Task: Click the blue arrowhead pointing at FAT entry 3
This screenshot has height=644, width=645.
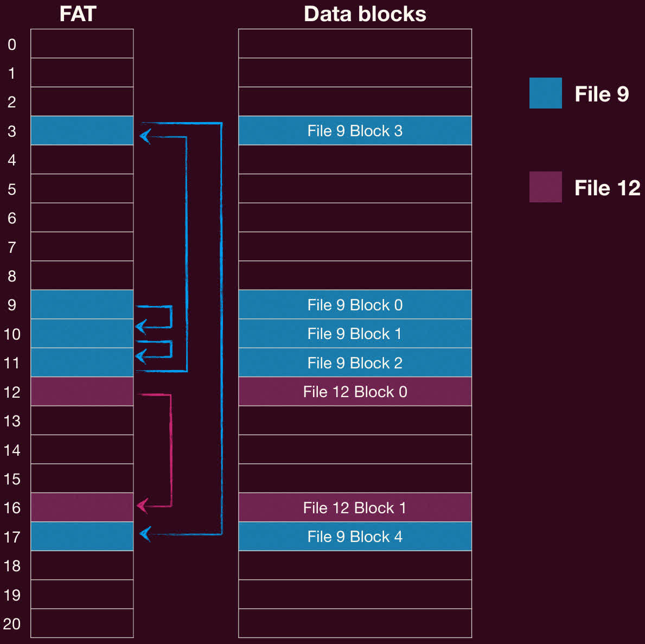Action: click(145, 136)
